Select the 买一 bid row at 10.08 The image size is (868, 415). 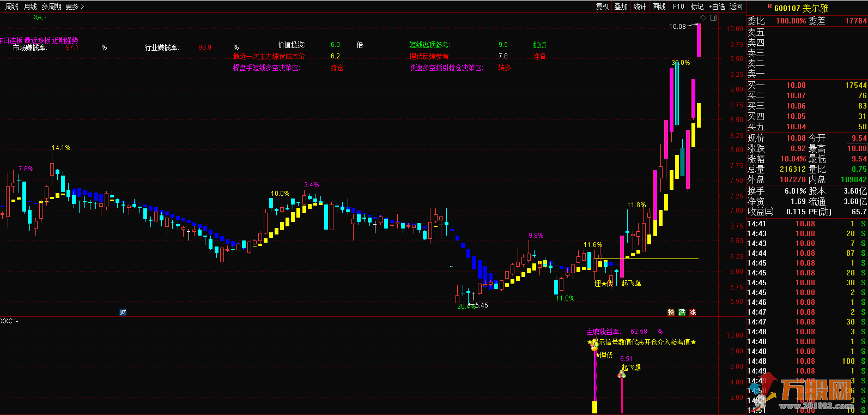807,85
